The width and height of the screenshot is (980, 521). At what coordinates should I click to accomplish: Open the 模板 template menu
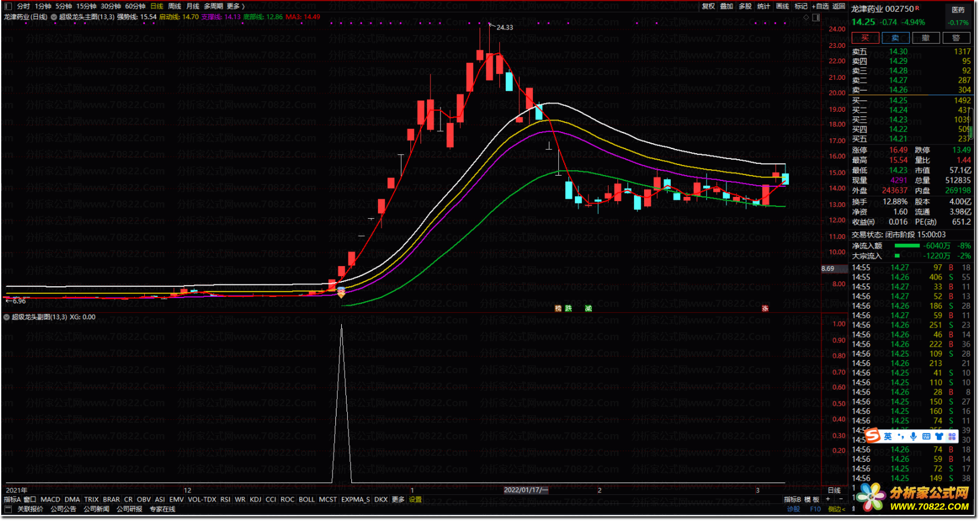click(x=811, y=500)
